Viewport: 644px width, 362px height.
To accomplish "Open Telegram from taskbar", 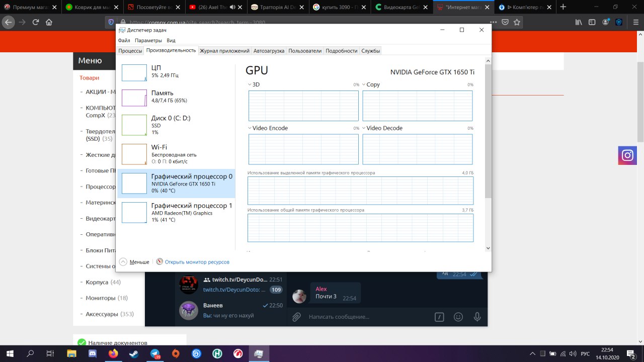I will [155, 353].
